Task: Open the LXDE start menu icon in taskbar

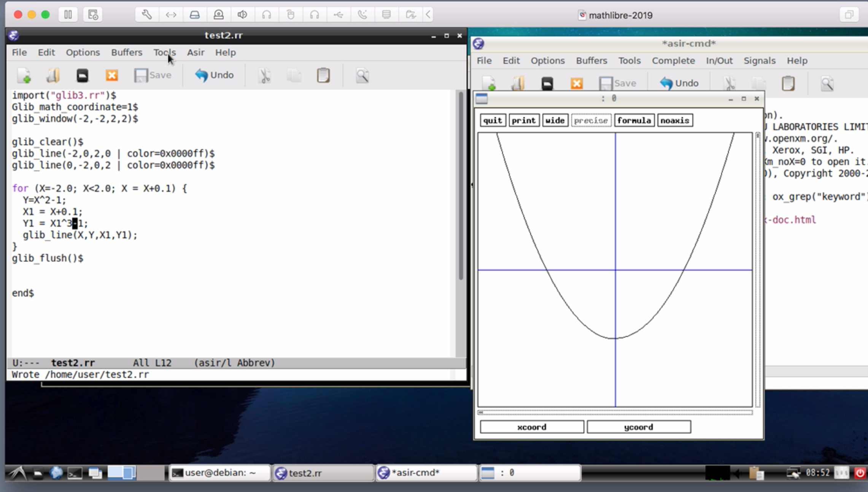Action: [17, 473]
